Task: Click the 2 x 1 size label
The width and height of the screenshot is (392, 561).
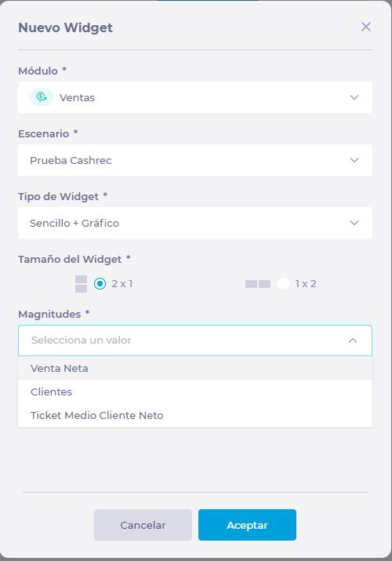Action: [x=122, y=284]
